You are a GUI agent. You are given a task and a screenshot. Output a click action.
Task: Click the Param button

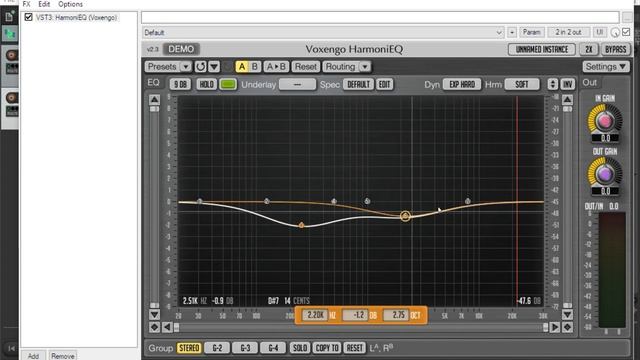coord(531,32)
